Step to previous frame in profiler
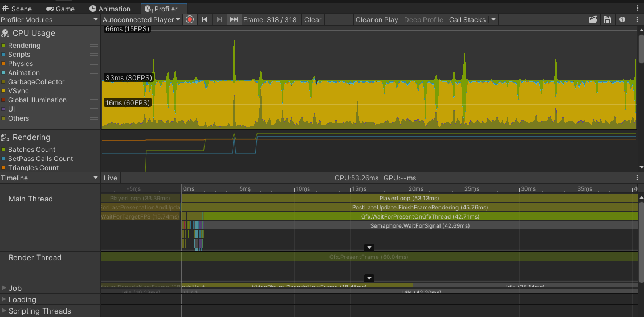The height and width of the screenshot is (317, 644). pos(205,19)
